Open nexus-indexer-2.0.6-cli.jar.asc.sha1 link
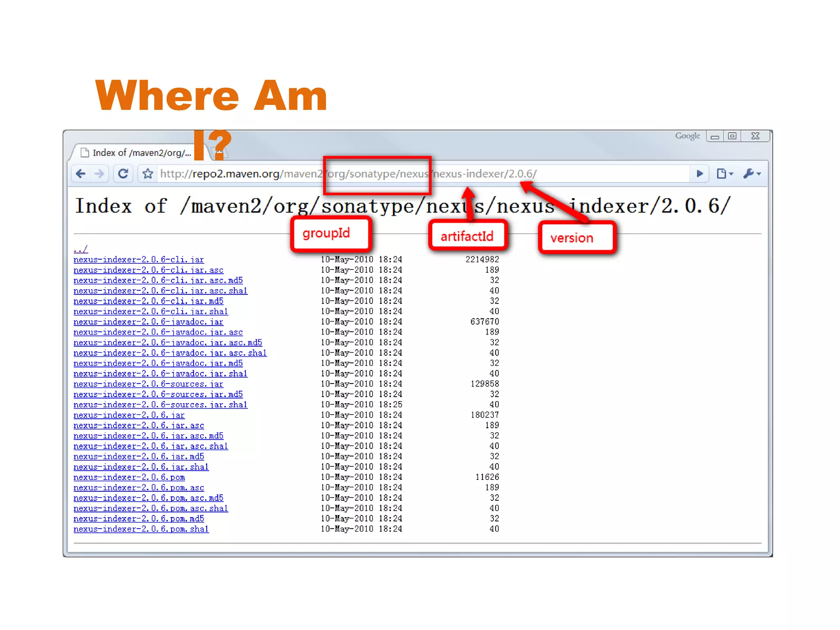This screenshot has width=840, height=630. click(160, 291)
